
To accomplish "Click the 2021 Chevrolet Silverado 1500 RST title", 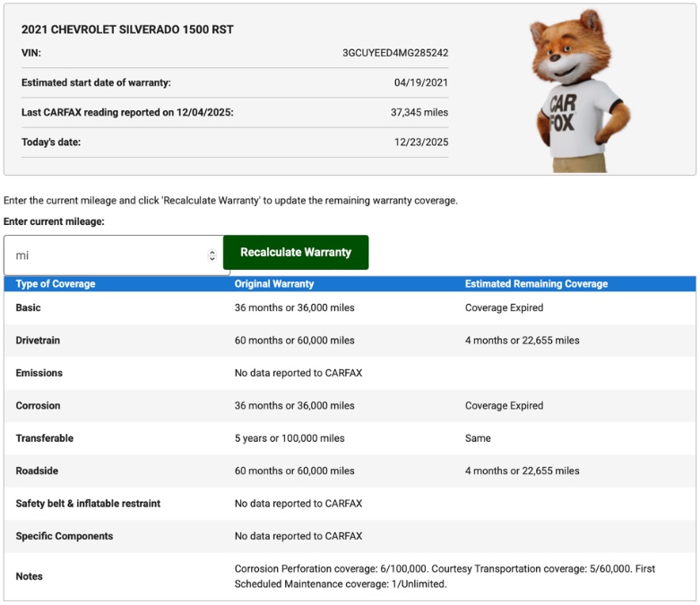I will pyautogui.click(x=127, y=30).
